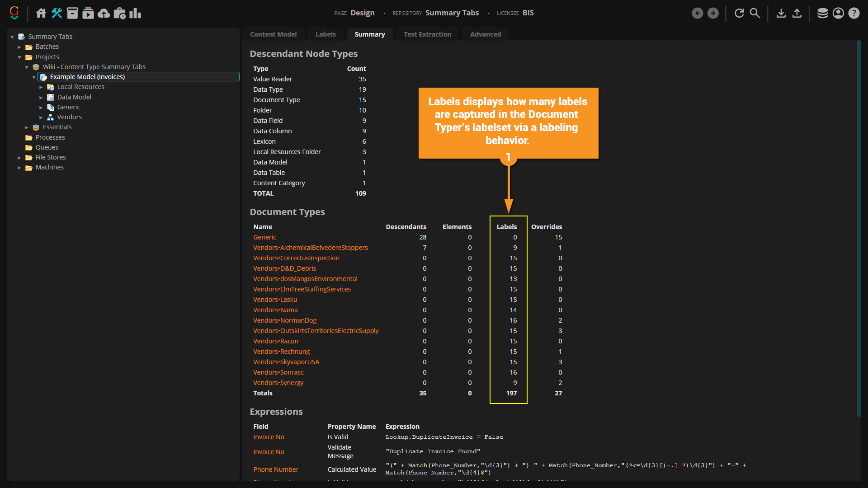Click the refresh icon in top bar
The height and width of the screenshot is (488, 868).
[x=739, y=13]
